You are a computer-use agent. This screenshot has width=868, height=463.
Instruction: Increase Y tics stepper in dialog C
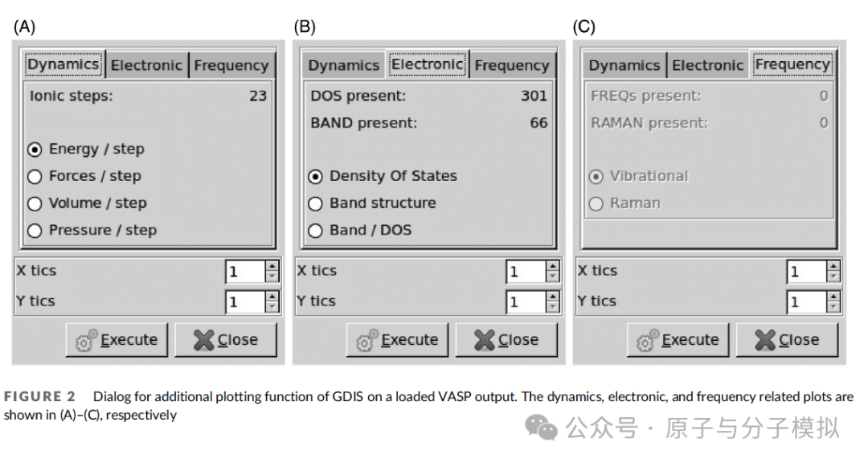833,297
